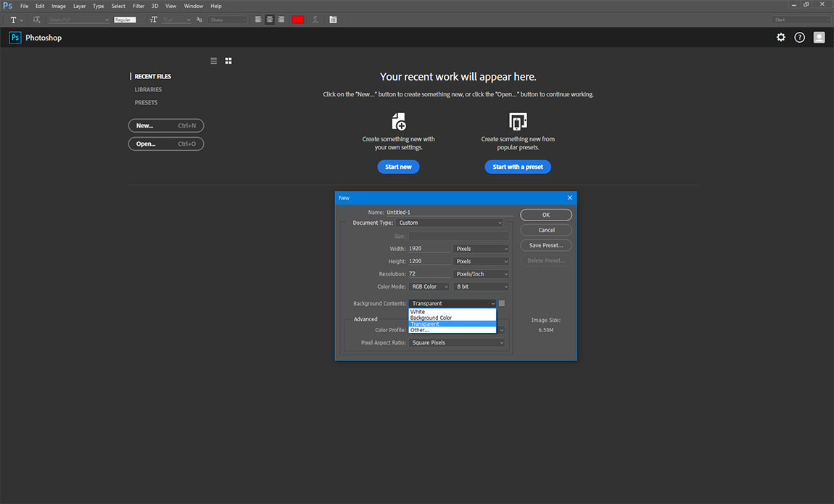Screen dimensions: 834x504
Task: Click the background contents color swatch
Action: tap(502, 304)
